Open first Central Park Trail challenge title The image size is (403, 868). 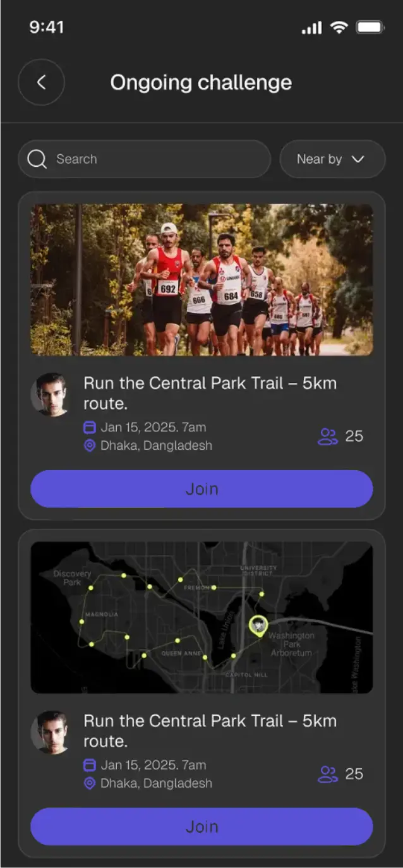pyautogui.click(x=210, y=393)
